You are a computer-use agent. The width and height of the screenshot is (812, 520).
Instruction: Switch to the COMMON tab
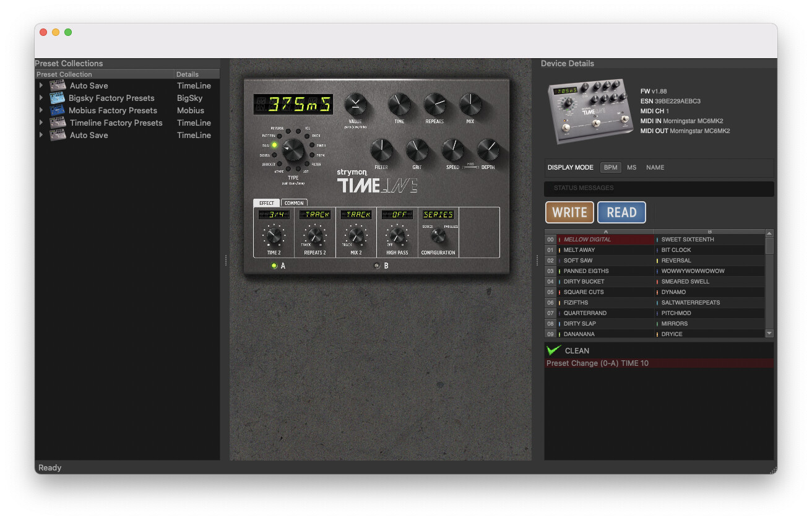[294, 203]
